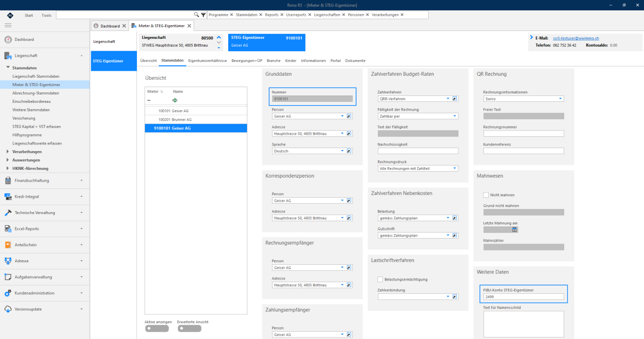Click the Kundenreferenz input field

pyautogui.click(x=523, y=151)
